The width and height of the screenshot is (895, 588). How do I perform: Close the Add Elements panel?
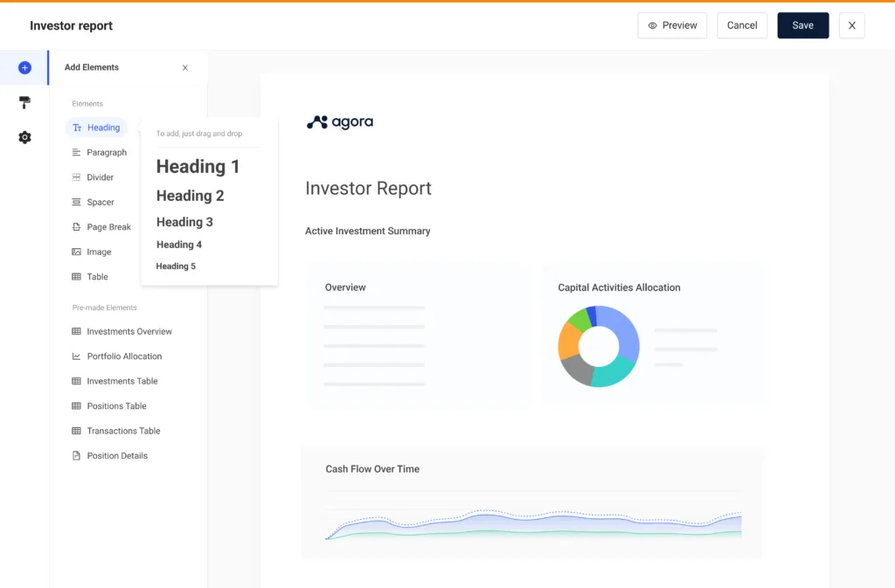(184, 67)
